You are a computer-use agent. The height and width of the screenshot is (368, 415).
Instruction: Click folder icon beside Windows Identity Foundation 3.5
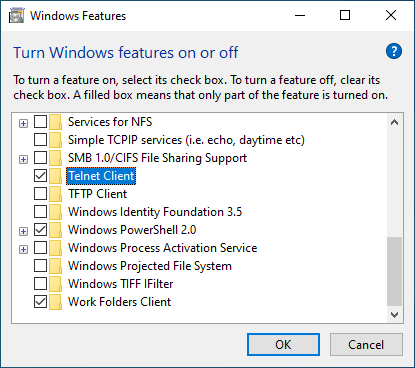[x=55, y=212]
